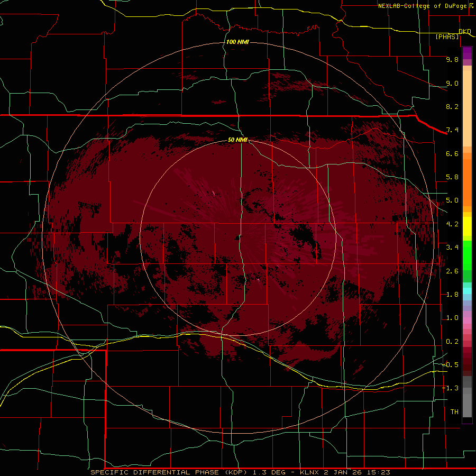Click the 0.2 value on the color scale

pyautogui.click(x=452, y=342)
